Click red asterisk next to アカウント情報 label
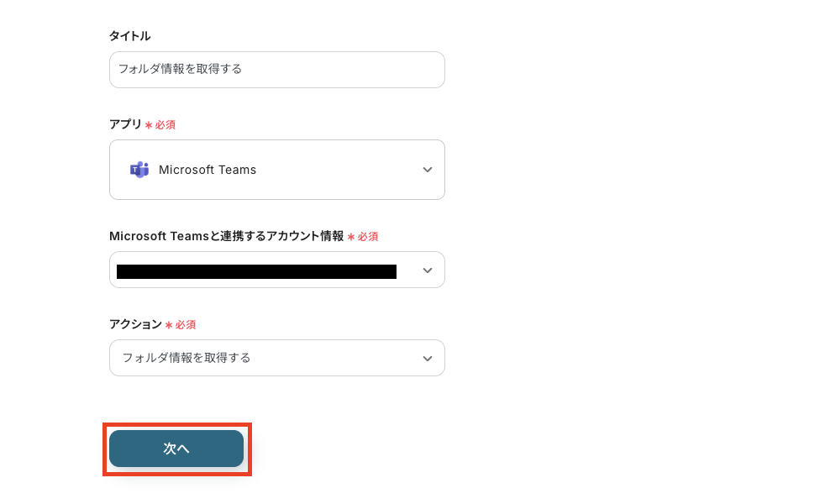The height and width of the screenshot is (504, 830). tap(351, 237)
